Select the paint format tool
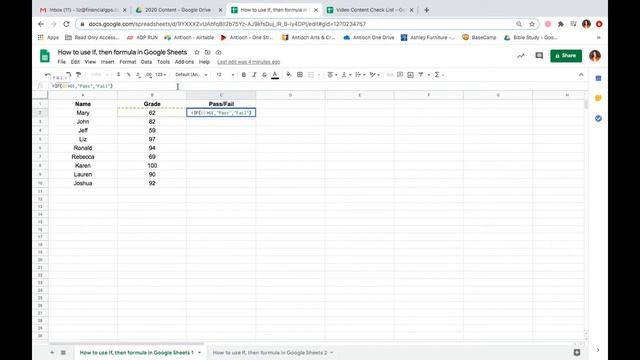Image resolution: width=640 pixels, height=360 pixels. click(78, 75)
